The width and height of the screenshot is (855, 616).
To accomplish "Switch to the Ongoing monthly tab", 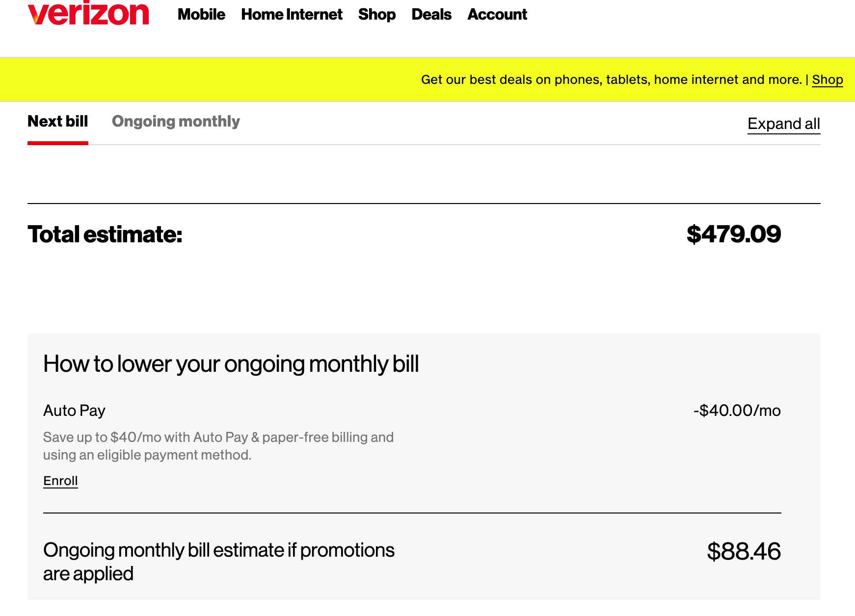I will coord(176,122).
